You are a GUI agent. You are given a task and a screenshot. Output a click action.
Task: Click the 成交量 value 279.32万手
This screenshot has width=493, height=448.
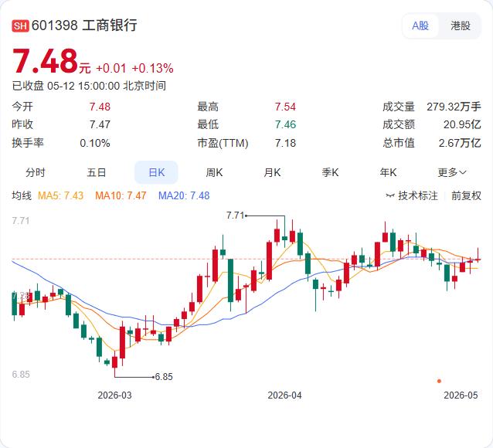click(x=454, y=107)
